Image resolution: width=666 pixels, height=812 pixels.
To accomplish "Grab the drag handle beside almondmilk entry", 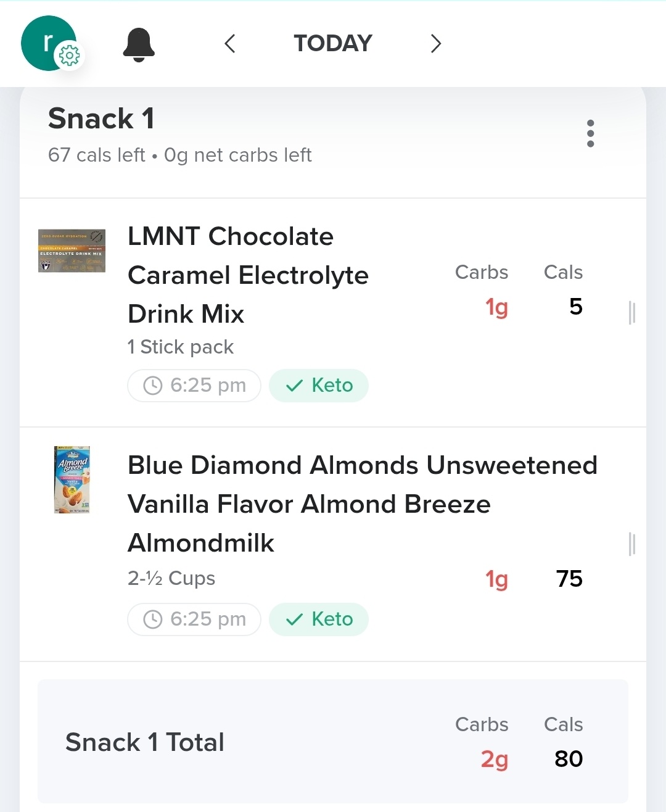I will 631,544.
